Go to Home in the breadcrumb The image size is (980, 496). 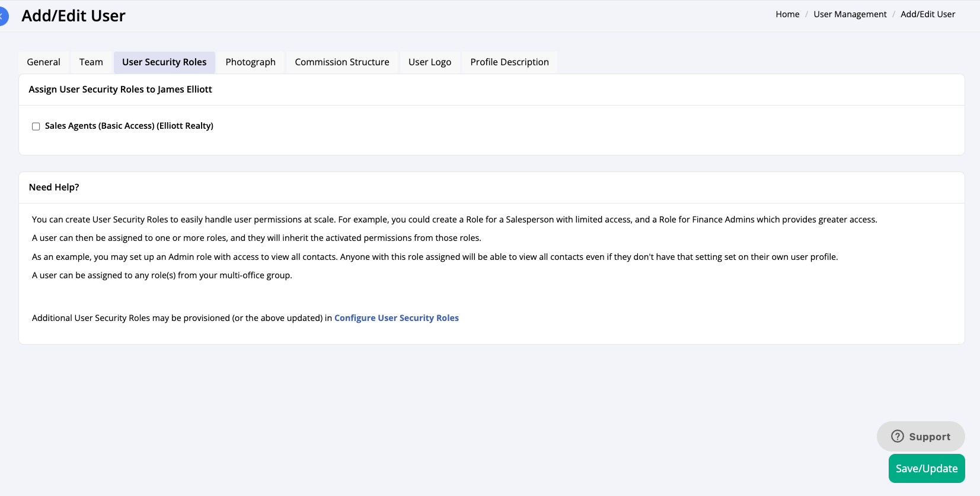tap(787, 14)
